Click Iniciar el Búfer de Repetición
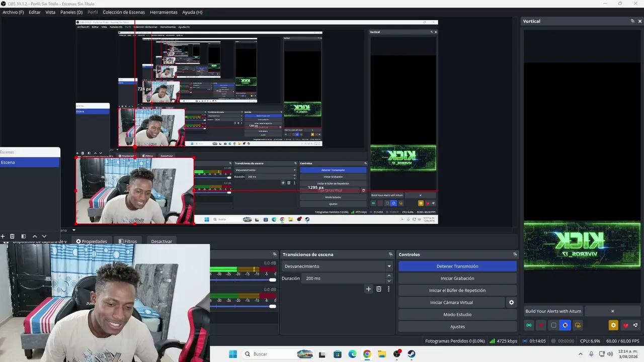This screenshot has height=362, width=644. pyautogui.click(x=457, y=290)
